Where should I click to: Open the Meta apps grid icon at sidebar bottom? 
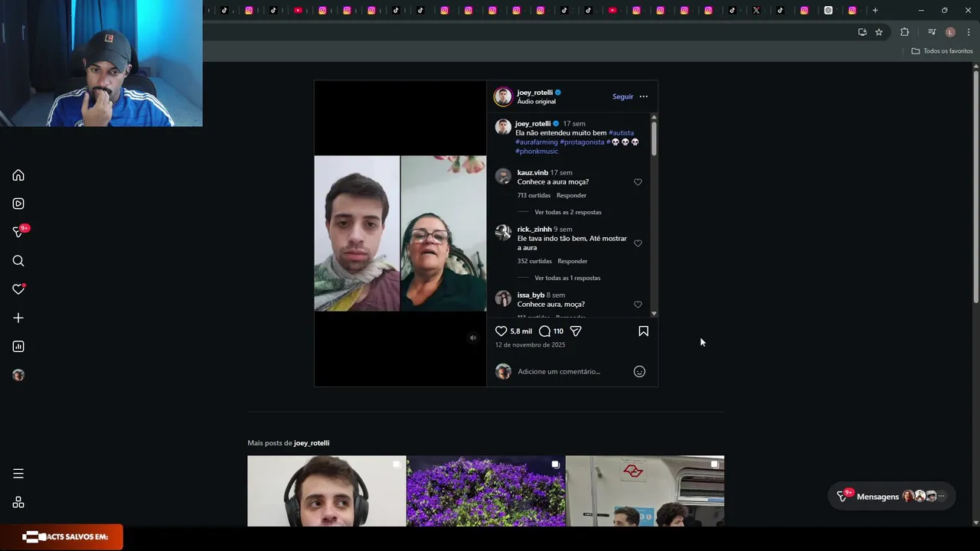18,502
